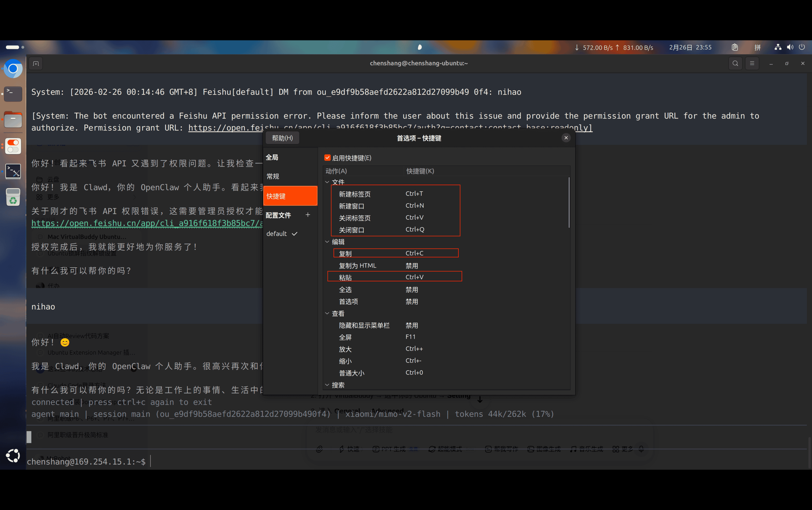Open search in the terminal title bar

click(735, 63)
